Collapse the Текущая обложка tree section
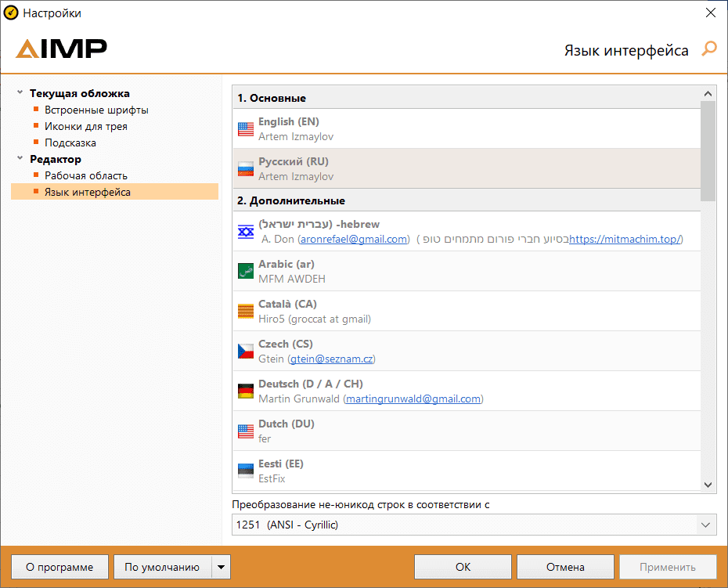 pyautogui.click(x=20, y=92)
